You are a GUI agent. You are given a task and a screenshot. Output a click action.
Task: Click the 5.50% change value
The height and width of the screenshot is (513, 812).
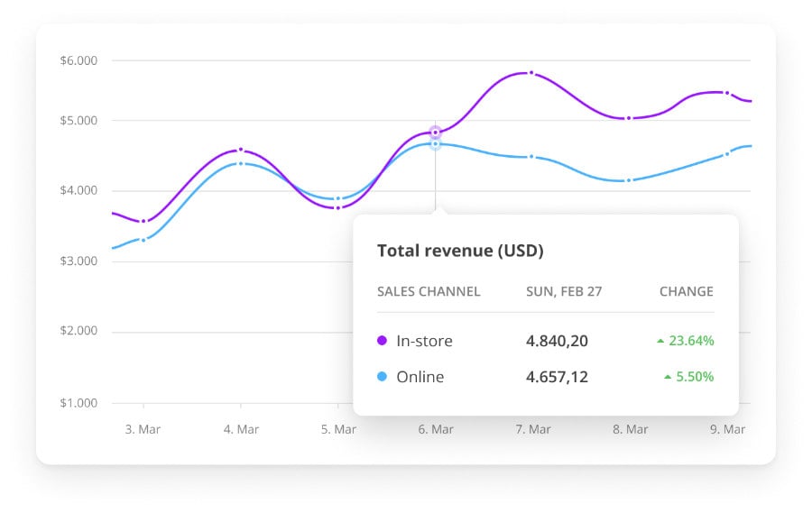coord(695,377)
